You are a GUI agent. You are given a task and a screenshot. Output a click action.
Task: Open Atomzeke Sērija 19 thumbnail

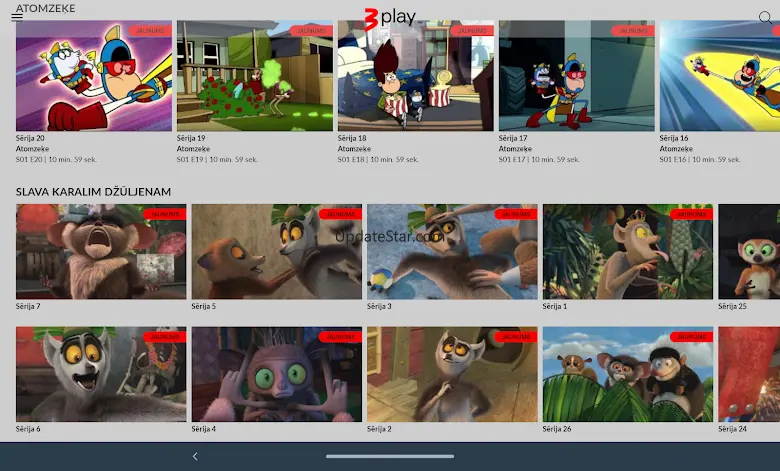click(x=255, y=76)
